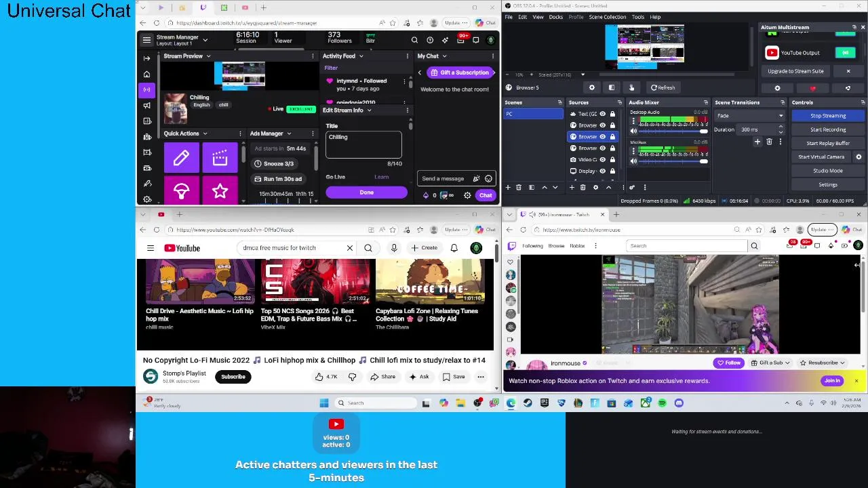Open YouTube notifications bell
The height and width of the screenshot is (488, 868).
coord(454,248)
